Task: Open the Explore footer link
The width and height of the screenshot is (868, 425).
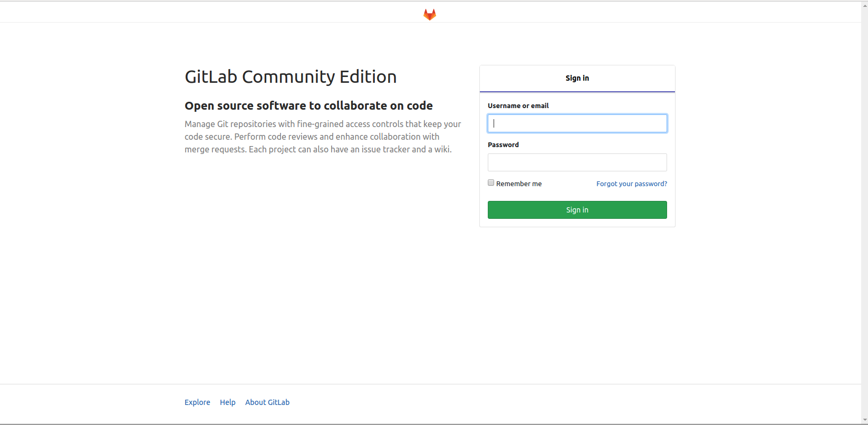Action: [x=197, y=402]
